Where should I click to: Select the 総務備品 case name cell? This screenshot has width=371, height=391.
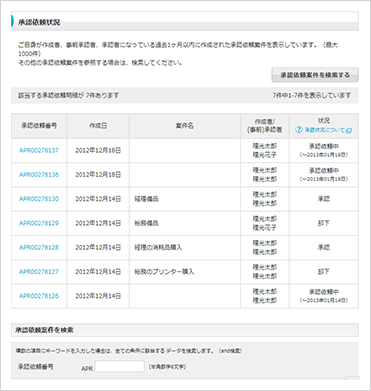185,223
